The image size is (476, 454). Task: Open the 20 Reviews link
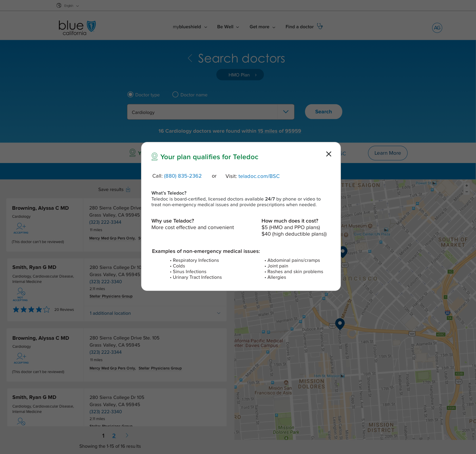click(x=64, y=310)
